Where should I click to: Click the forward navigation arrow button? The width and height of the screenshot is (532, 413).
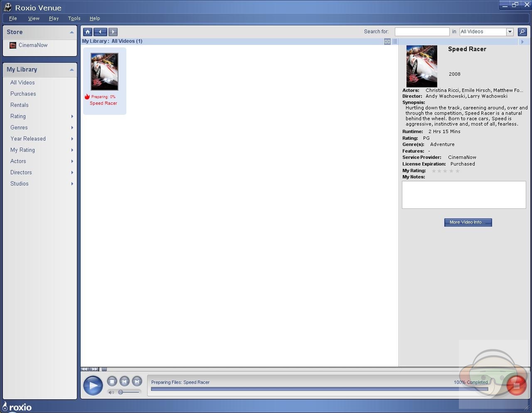pos(113,32)
